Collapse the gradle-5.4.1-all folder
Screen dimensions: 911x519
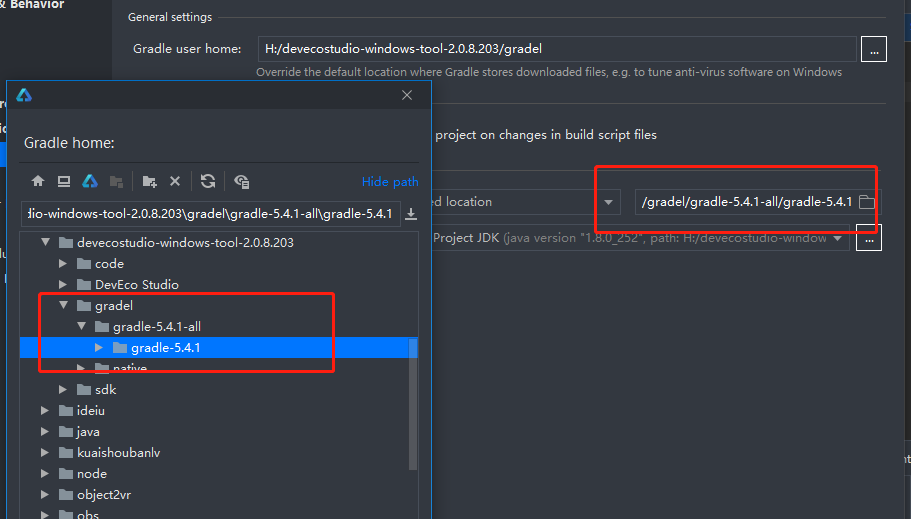(81, 326)
